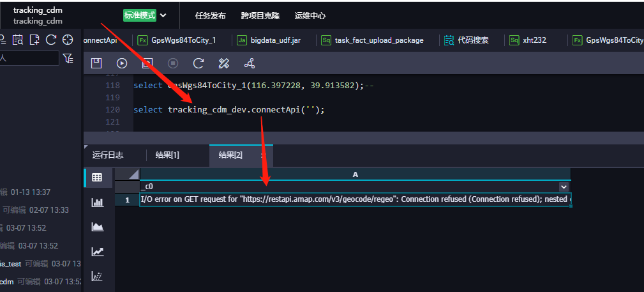644x292 pixels.
Task: Switch to the 结果[1] tab
Action: 167,155
